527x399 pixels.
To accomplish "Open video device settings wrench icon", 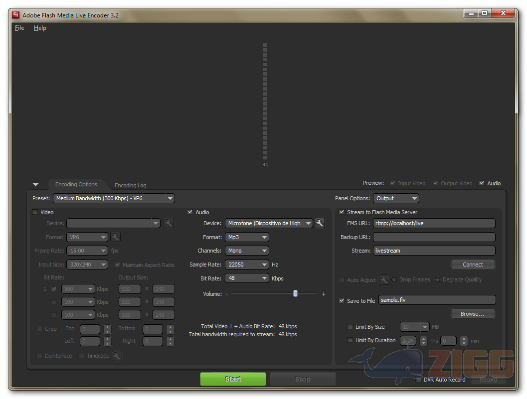I will [x=168, y=223].
